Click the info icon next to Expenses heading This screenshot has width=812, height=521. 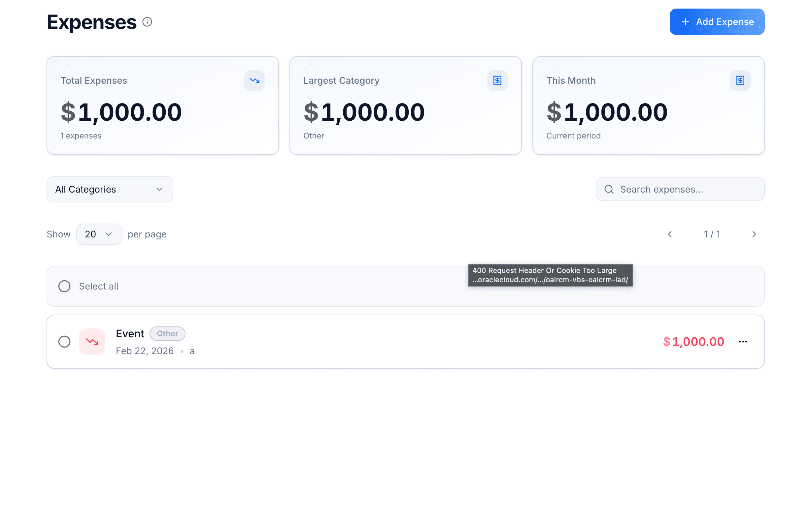[147, 22]
